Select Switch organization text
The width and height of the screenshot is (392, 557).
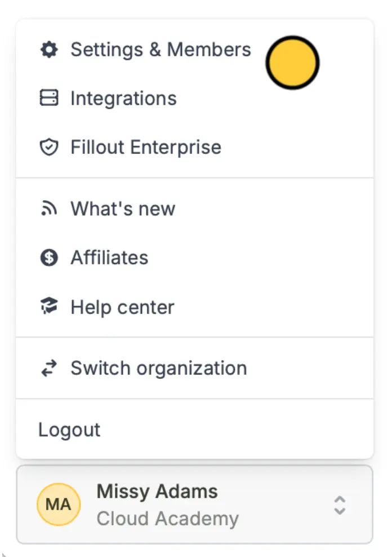[159, 368]
